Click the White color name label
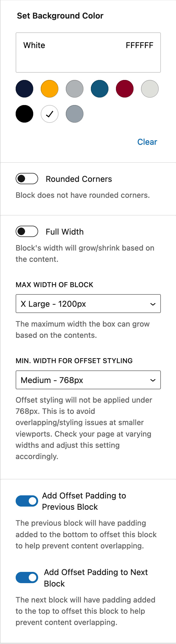The height and width of the screenshot is (644, 176). tap(34, 45)
